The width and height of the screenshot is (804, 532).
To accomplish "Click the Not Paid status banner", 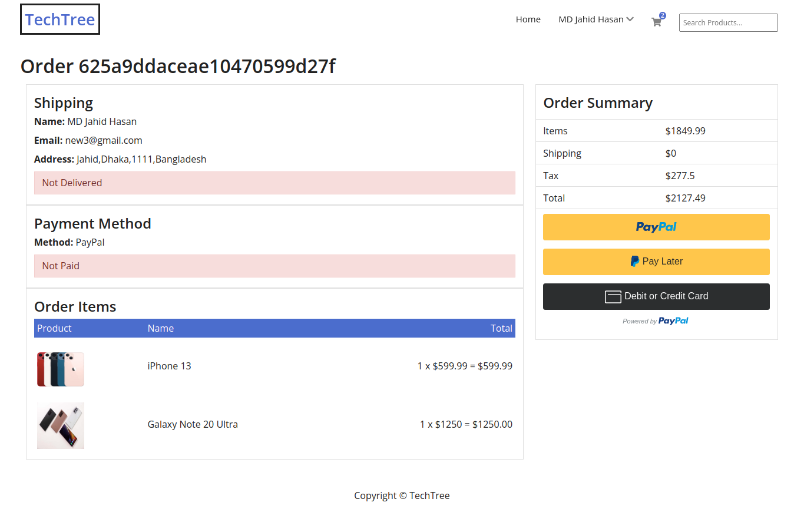I will click(x=274, y=266).
